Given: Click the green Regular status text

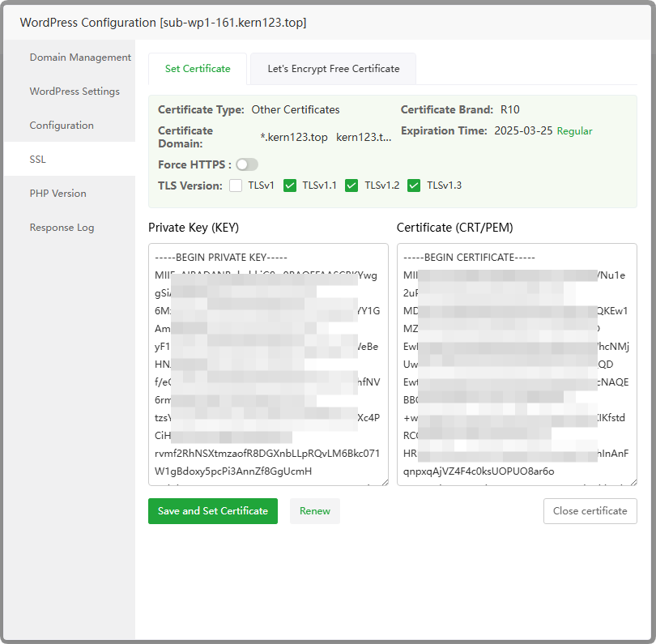Looking at the screenshot, I should (574, 131).
